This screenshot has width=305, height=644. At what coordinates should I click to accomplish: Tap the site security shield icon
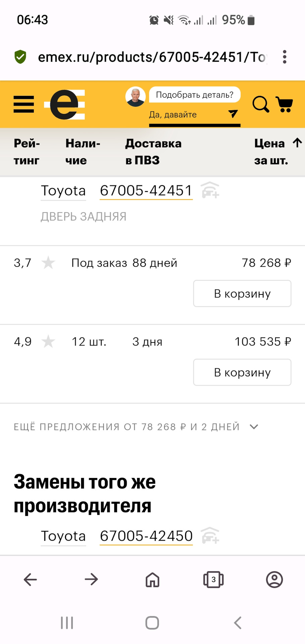(20, 57)
